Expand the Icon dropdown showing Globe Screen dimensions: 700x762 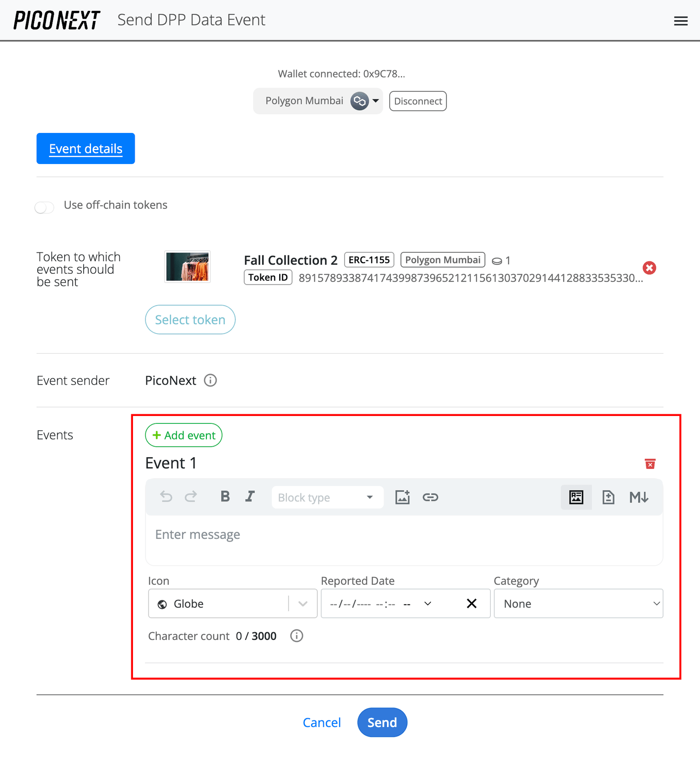coord(302,604)
